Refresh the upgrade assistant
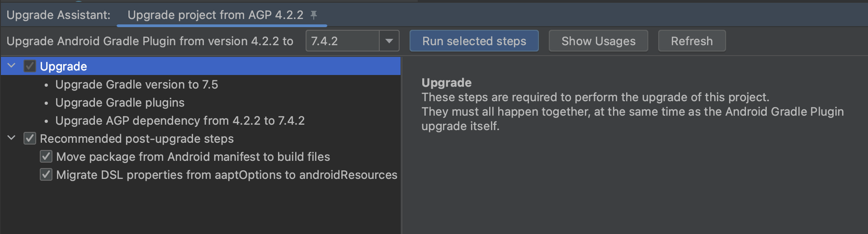The width and height of the screenshot is (868, 234). [692, 41]
